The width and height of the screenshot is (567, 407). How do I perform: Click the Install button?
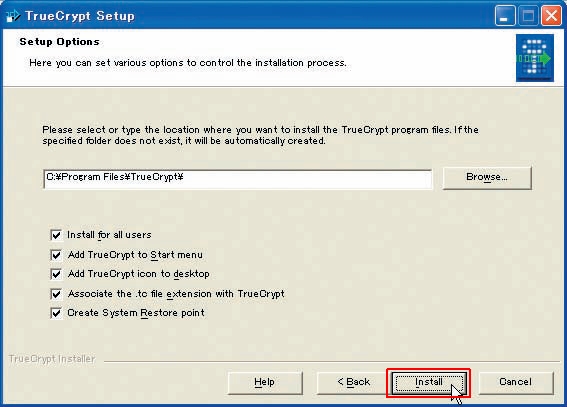pos(429,382)
